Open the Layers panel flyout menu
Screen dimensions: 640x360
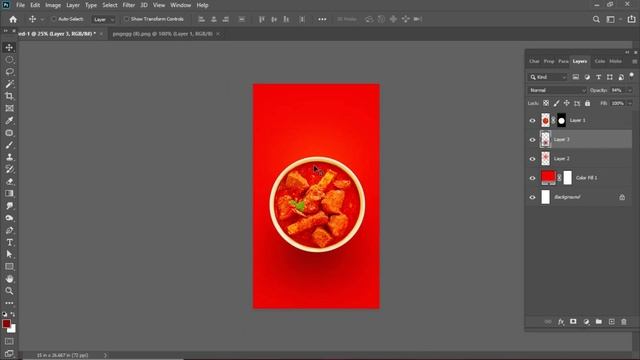coord(634,61)
